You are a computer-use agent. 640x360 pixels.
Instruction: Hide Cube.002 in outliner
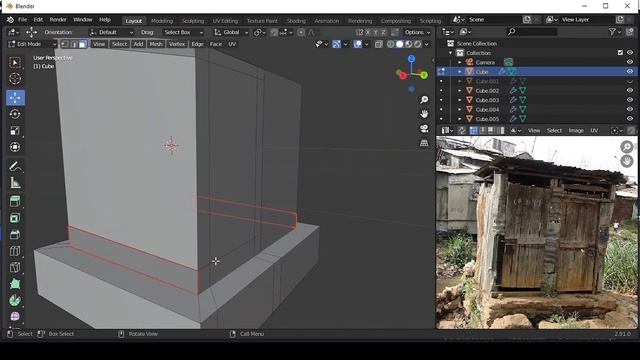pos(630,91)
